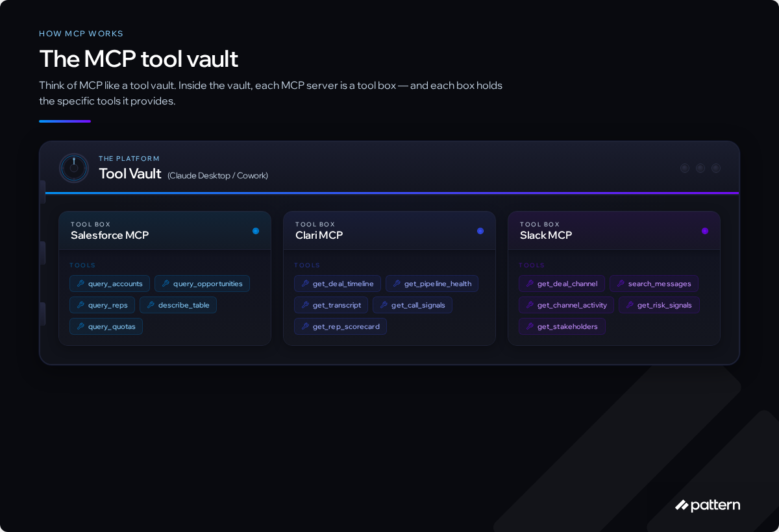779x532 pixels.
Task: Click the wrench icon on get_rep_scorecard
Action: coord(305,326)
